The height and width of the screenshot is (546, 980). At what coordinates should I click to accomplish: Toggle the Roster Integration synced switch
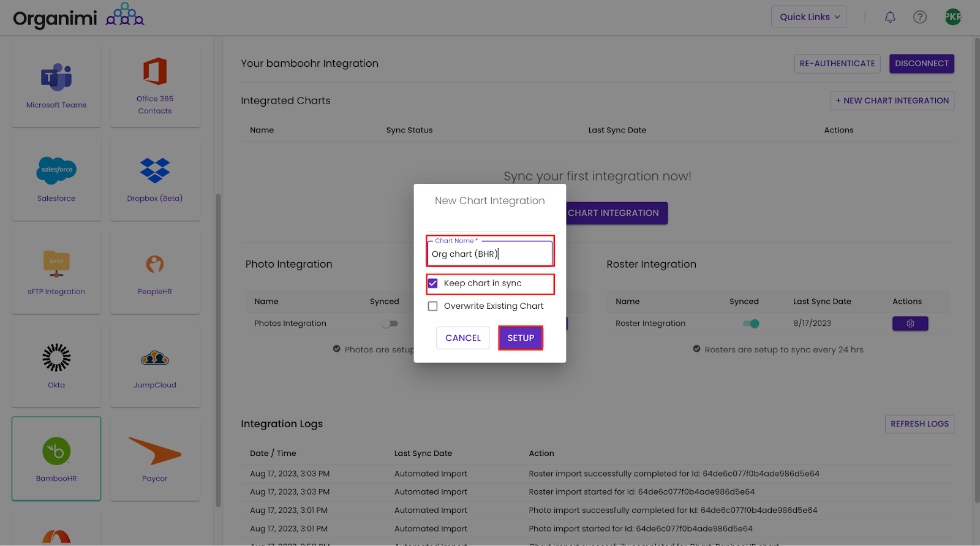pyautogui.click(x=751, y=324)
